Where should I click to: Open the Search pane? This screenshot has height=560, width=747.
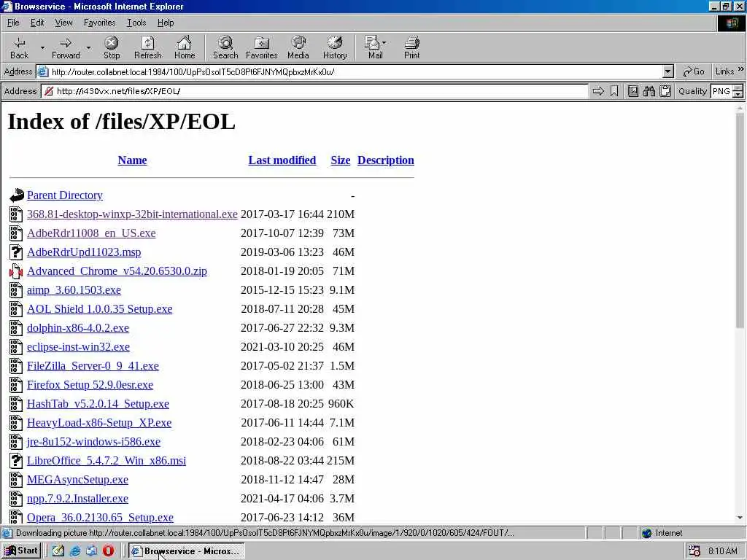tap(225, 47)
